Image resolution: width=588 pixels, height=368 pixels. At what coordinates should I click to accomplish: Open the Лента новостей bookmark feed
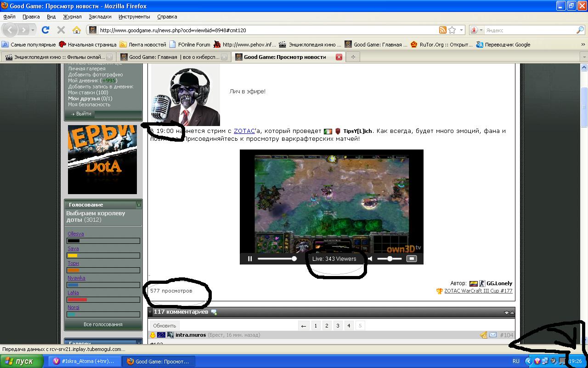[143, 45]
